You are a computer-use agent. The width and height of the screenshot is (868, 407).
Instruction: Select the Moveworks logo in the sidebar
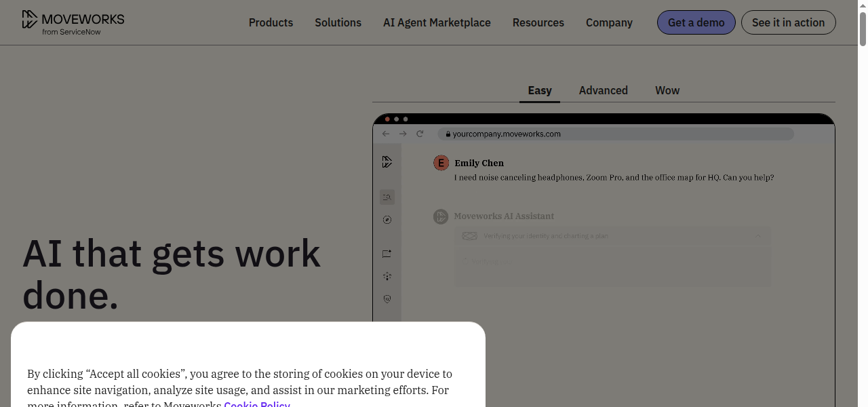point(387,161)
